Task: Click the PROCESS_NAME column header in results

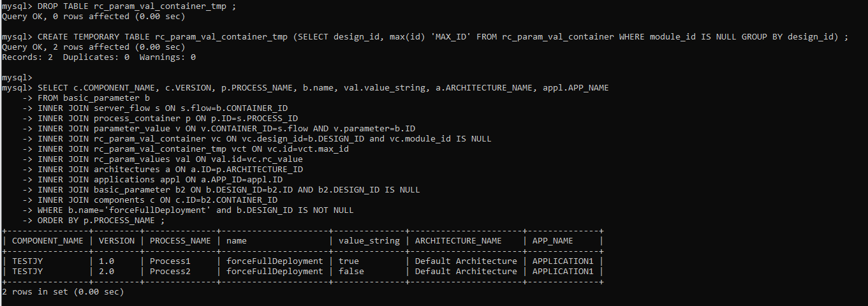Action: [180, 241]
